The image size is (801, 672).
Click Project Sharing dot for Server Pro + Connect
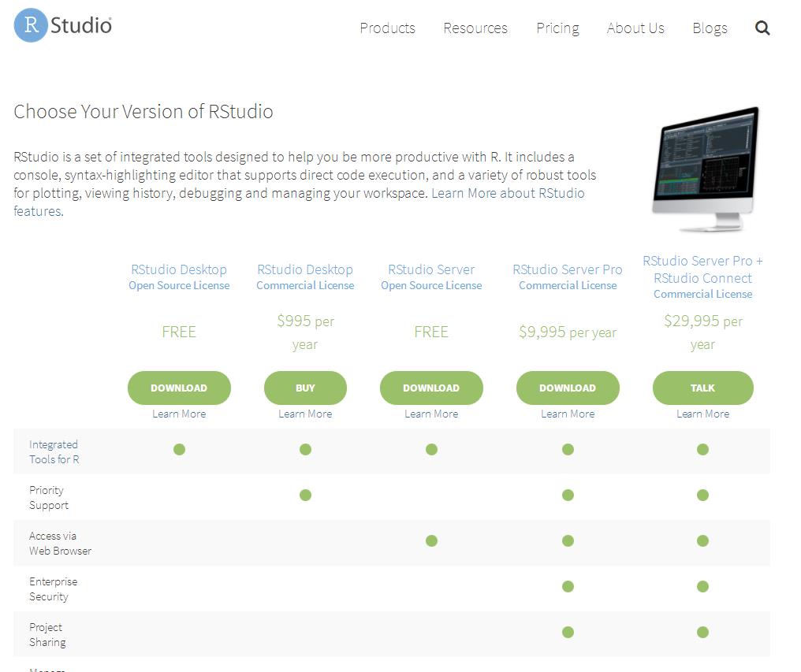(702, 632)
